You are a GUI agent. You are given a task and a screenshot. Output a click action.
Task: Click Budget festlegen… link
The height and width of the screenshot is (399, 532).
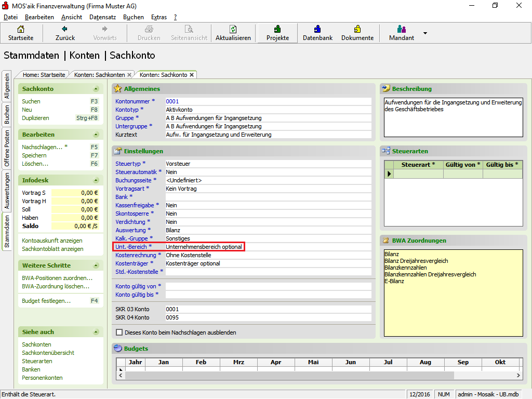[46, 301]
